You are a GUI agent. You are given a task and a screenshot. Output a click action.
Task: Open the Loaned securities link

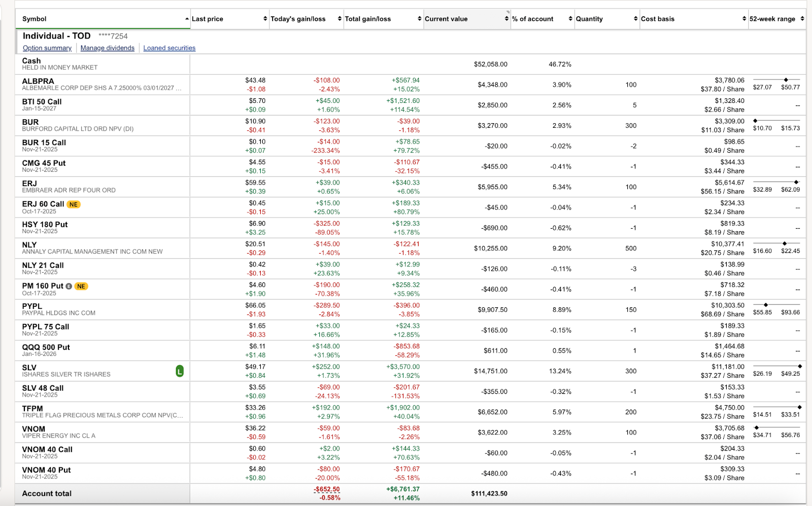(x=169, y=48)
